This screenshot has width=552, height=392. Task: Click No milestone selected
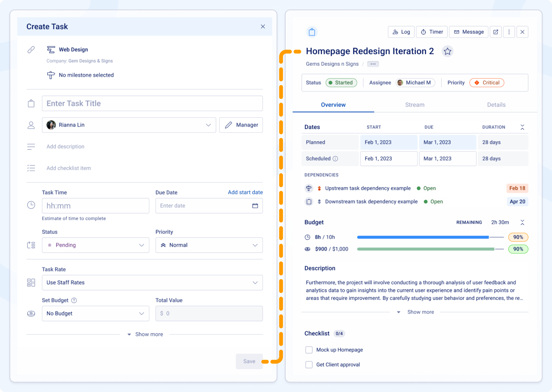[86, 75]
